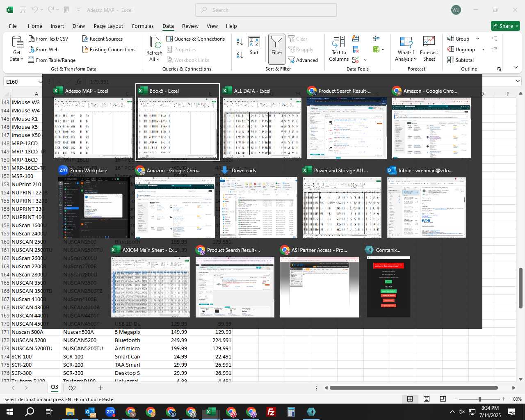Click the zoom slider handle
This screenshot has width=525, height=420.
[x=479, y=399]
